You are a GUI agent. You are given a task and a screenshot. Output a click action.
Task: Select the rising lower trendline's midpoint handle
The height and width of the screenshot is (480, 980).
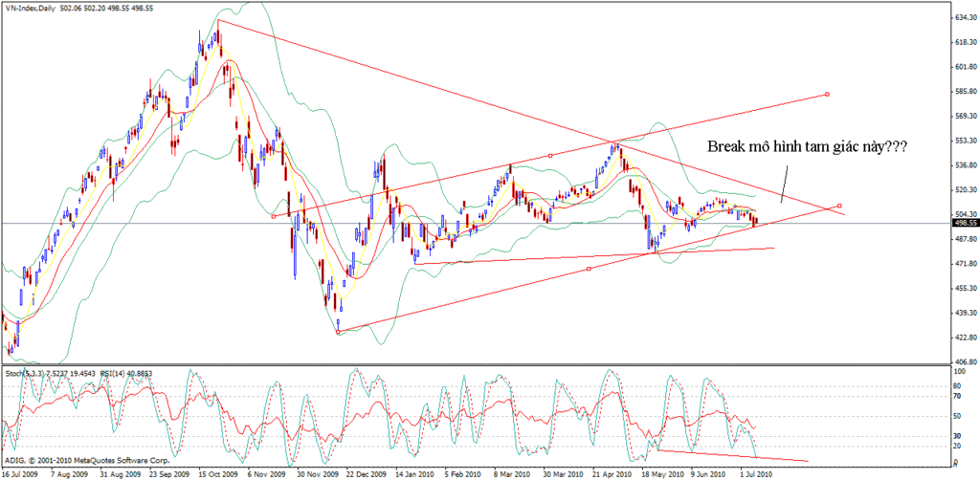click(x=588, y=269)
